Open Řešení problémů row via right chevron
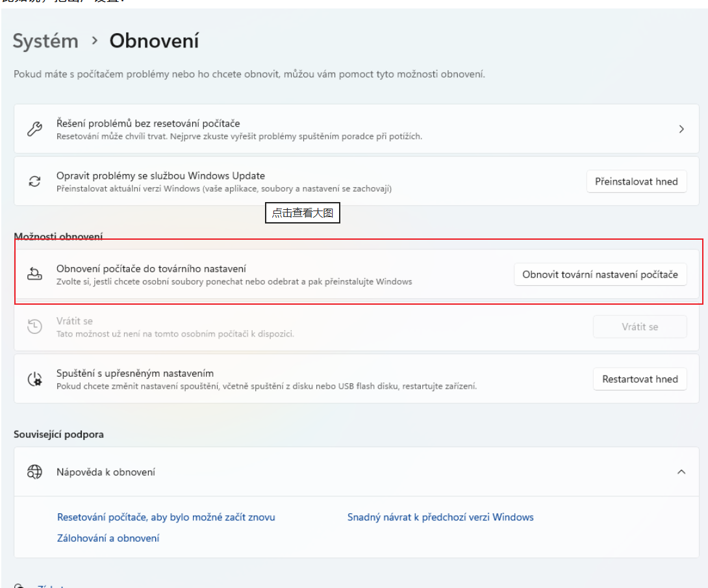 tap(681, 129)
